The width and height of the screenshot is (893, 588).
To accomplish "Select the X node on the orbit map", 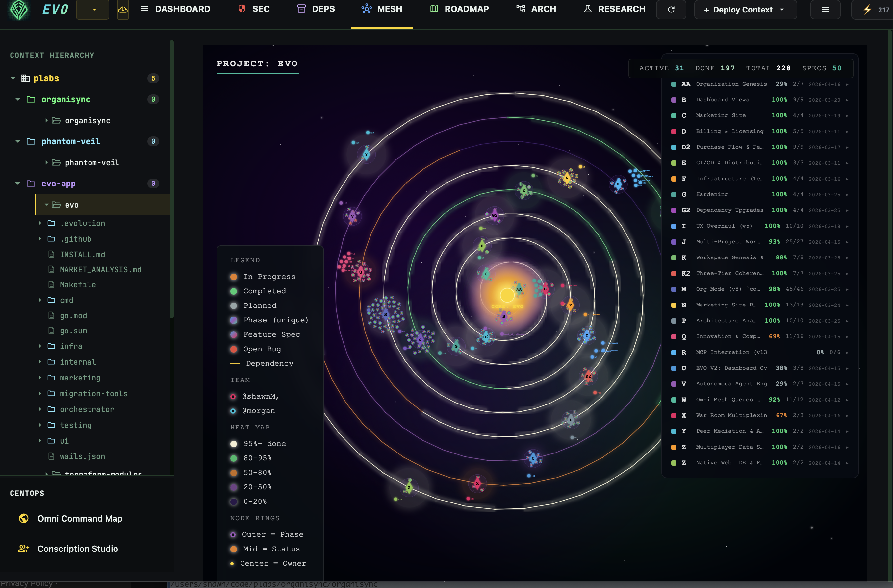I will 477,483.
